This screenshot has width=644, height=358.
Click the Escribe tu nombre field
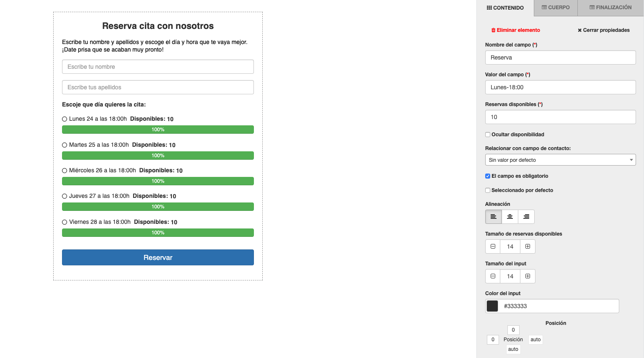[x=158, y=67]
